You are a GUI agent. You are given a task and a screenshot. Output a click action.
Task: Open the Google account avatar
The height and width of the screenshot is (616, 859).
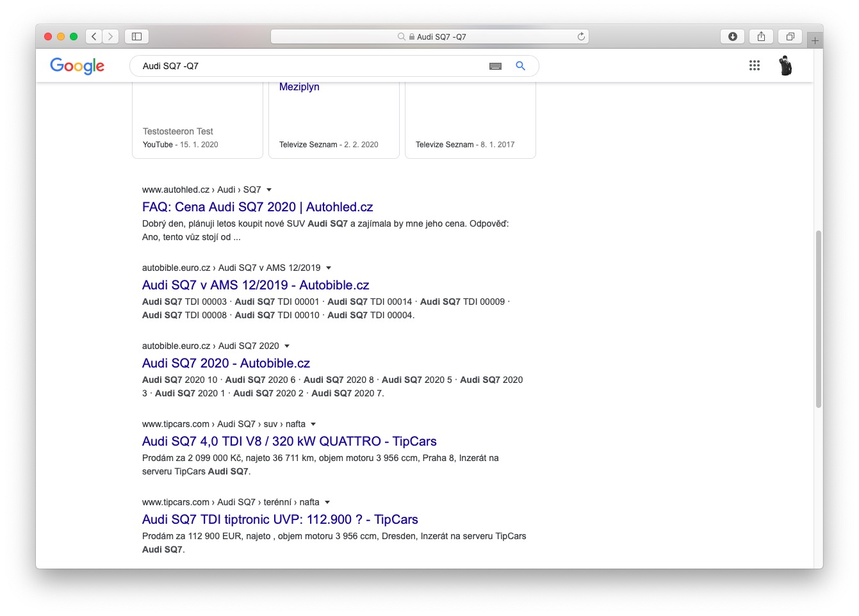[x=785, y=65]
